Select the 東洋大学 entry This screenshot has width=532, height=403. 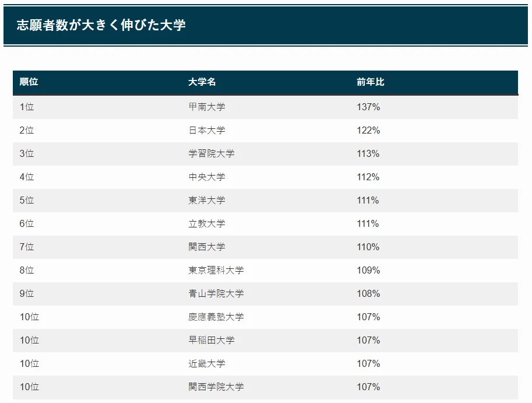click(207, 200)
